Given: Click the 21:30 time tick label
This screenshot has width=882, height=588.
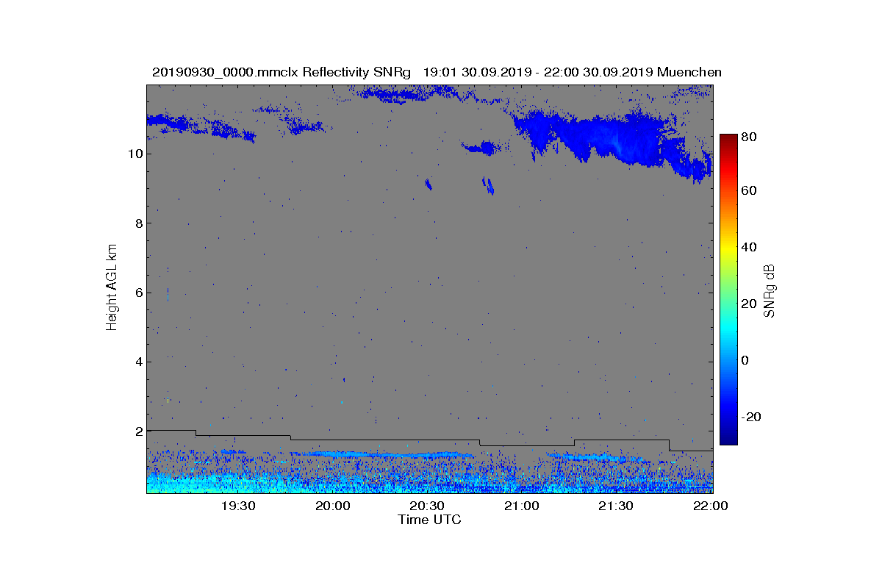Looking at the screenshot, I should [616, 506].
